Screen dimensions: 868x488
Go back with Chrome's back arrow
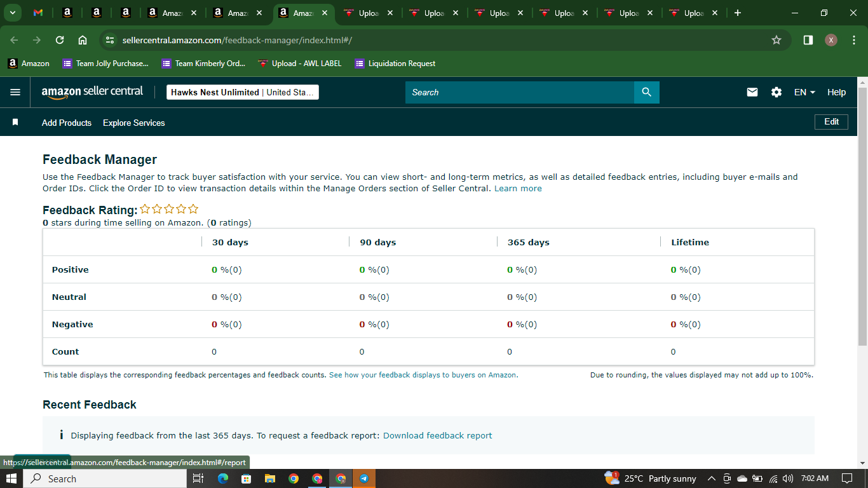15,40
